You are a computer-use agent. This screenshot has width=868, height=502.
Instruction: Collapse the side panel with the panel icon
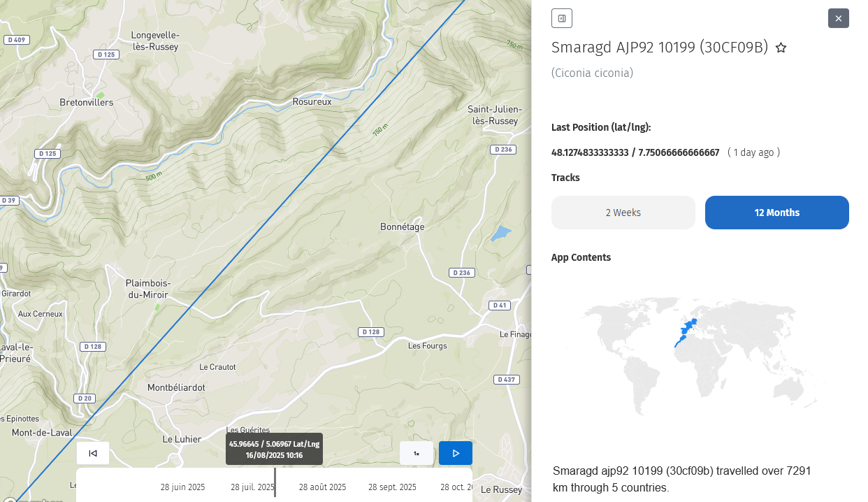(562, 18)
